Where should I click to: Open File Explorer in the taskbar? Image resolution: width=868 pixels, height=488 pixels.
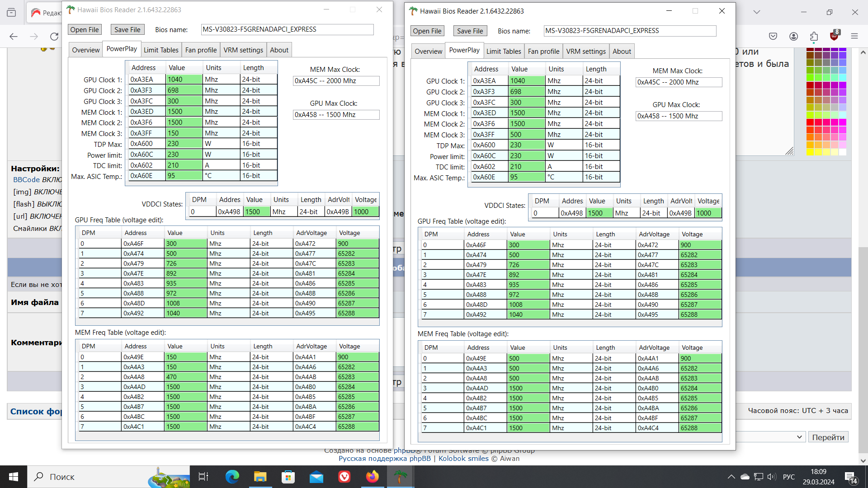coord(260,477)
